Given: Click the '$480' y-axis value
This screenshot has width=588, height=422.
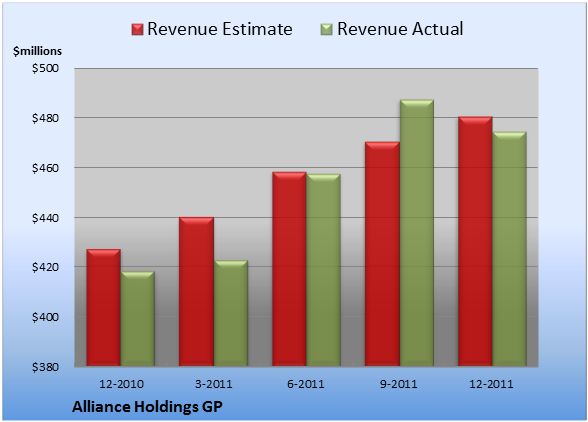Looking at the screenshot, I should point(45,118).
